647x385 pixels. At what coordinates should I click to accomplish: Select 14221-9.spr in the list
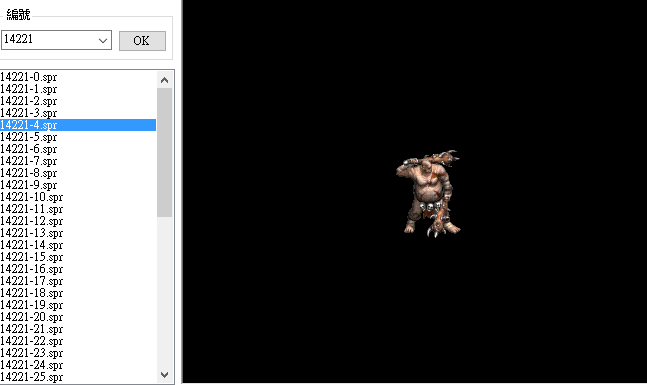(x=78, y=185)
